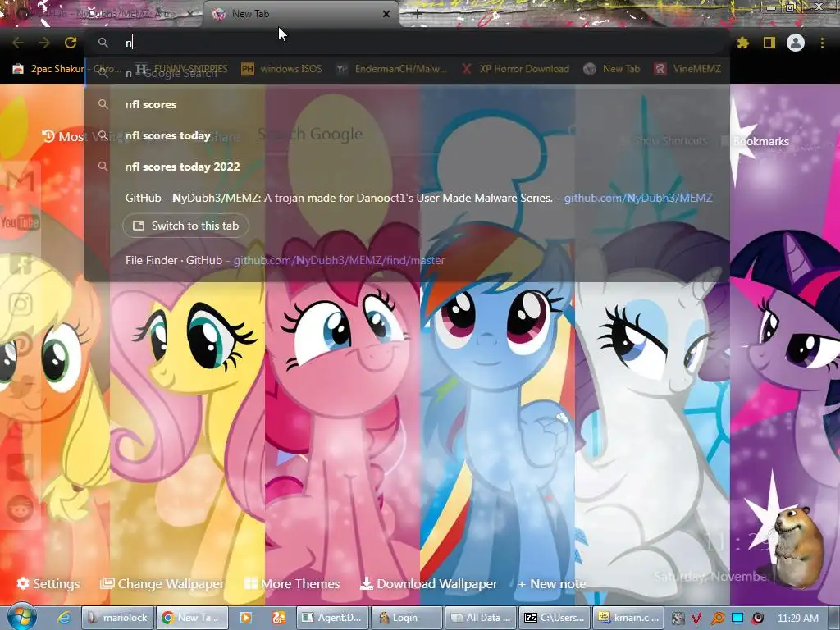Open the FUNNY-SNIPPIES bookmark
Screen dimensions: 840x630
coord(181,69)
